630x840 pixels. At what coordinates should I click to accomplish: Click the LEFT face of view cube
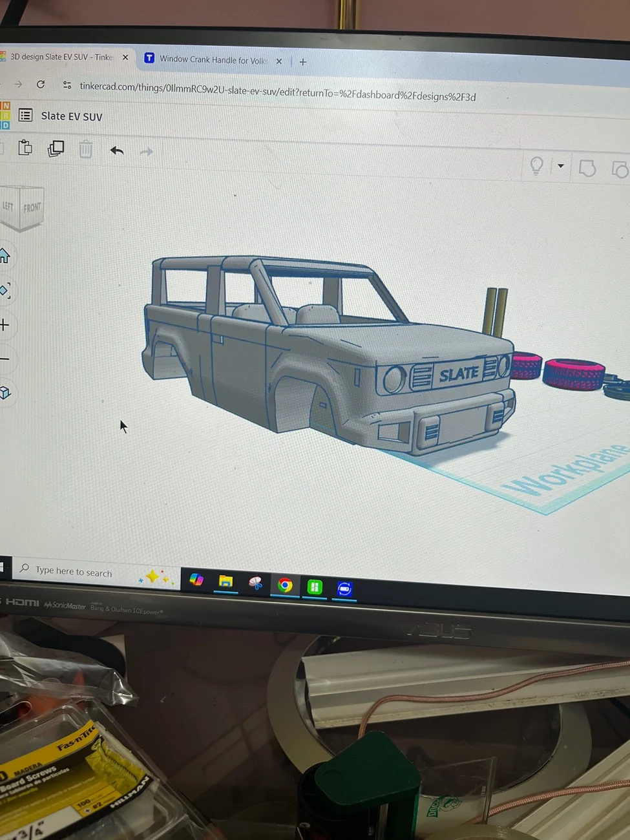(x=8, y=206)
